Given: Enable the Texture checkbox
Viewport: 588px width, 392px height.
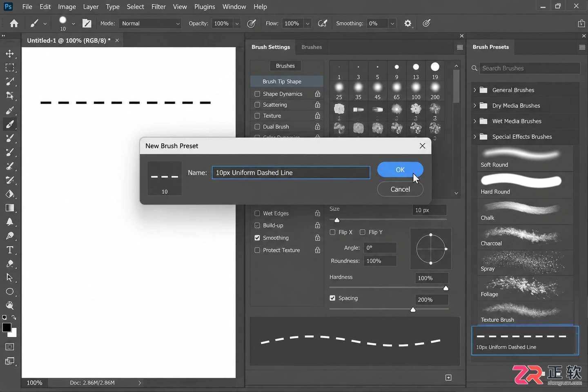Looking at the screenshot, I should pos(257,116).
